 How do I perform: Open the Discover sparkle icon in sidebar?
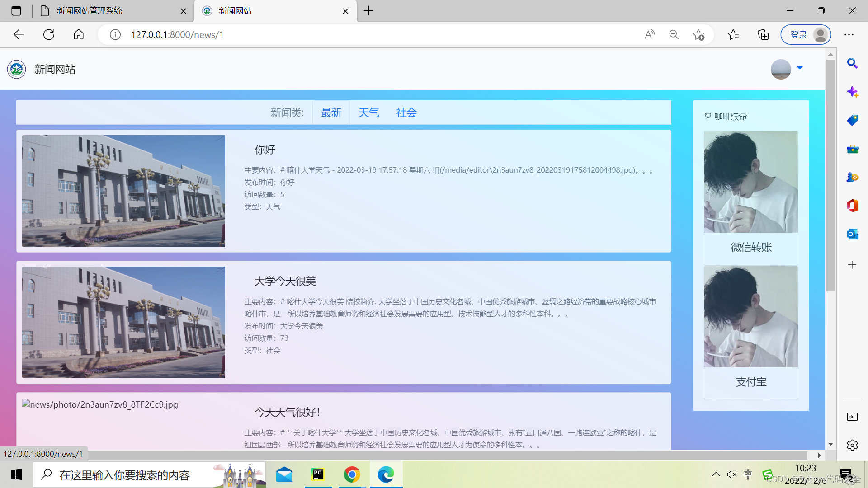pos(852,92)
